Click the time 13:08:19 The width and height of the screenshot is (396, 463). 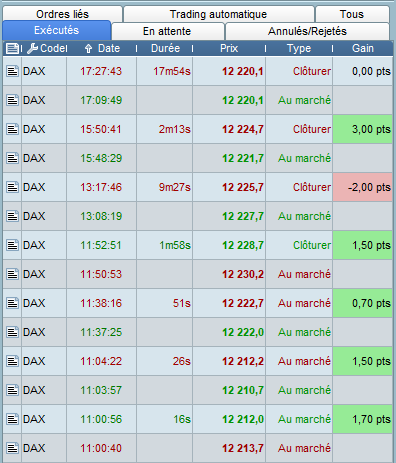pos(101,216)
